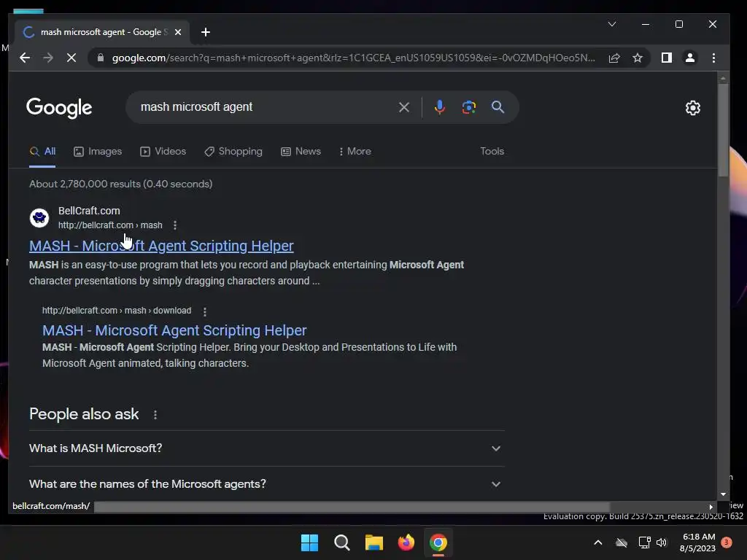Open the Chrome profile avatar

690,58
